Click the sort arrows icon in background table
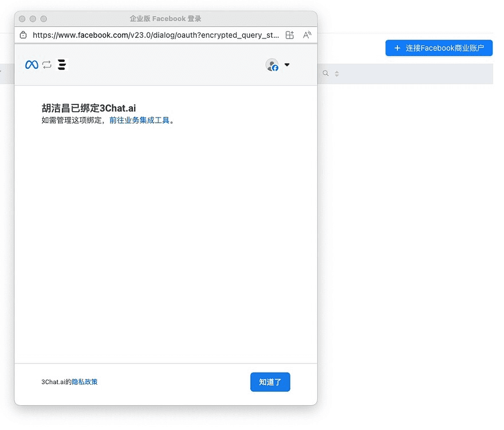 tap(337, 74)
